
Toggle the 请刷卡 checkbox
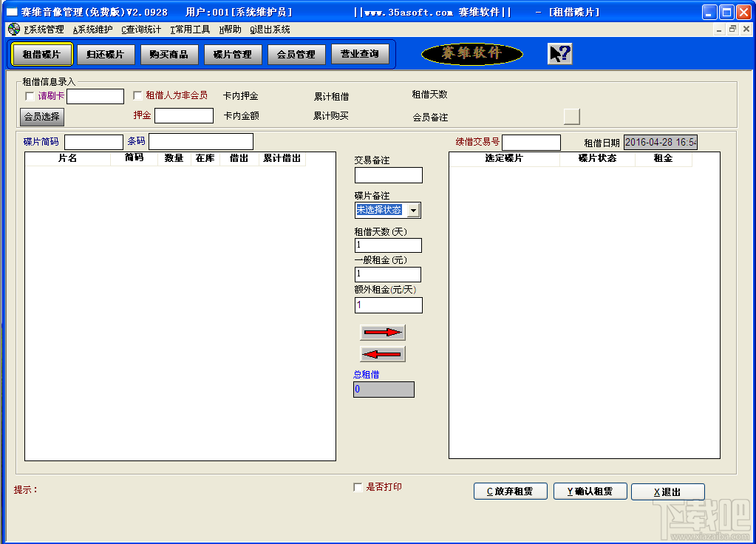tap(30, 96)
